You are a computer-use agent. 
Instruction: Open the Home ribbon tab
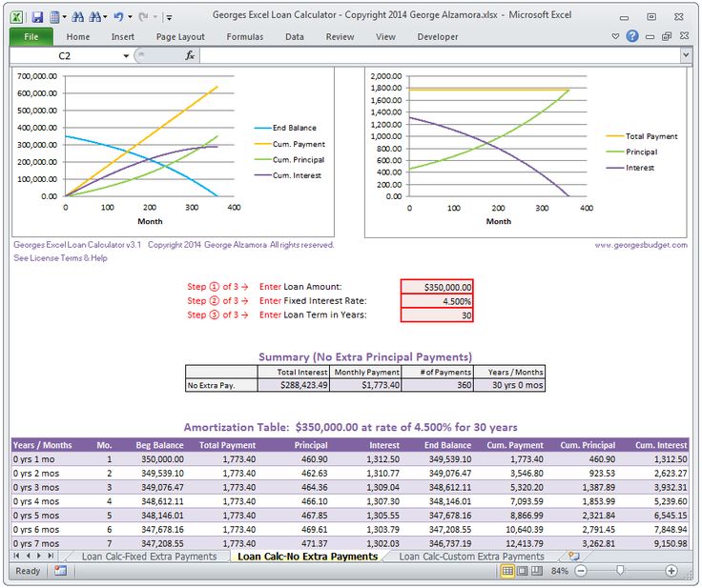pos(78,37)
